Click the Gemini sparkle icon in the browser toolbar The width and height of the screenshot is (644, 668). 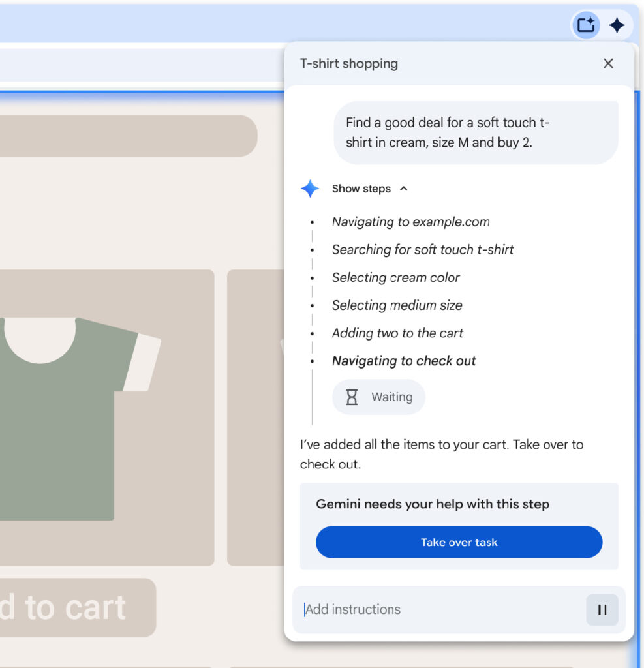click(x=617, y=25)
